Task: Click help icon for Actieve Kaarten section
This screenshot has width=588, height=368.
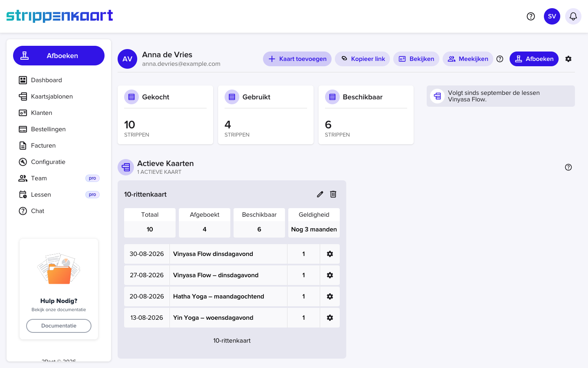Action: pyautogui.click(x=568, y=167)
